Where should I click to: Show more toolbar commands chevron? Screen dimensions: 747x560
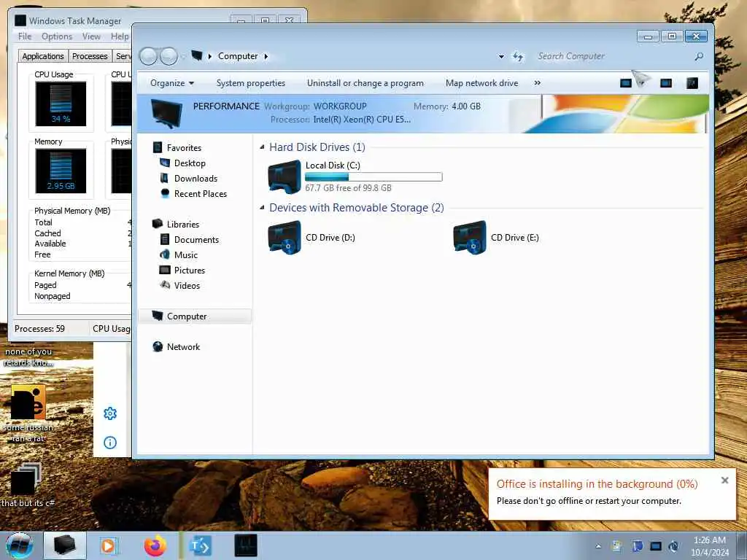tap(538, 83)
